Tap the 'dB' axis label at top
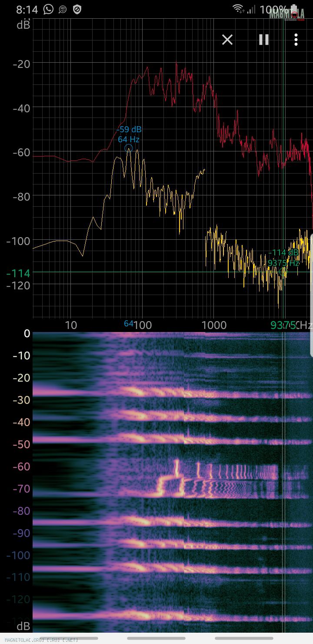This screenshot has height=644, width=313. coord(23,25)
